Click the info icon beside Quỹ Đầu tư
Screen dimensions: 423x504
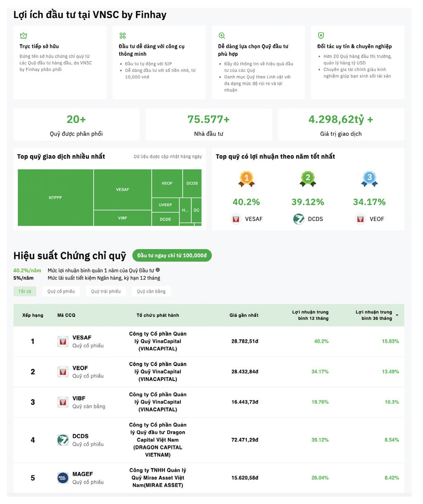[158, 270]
